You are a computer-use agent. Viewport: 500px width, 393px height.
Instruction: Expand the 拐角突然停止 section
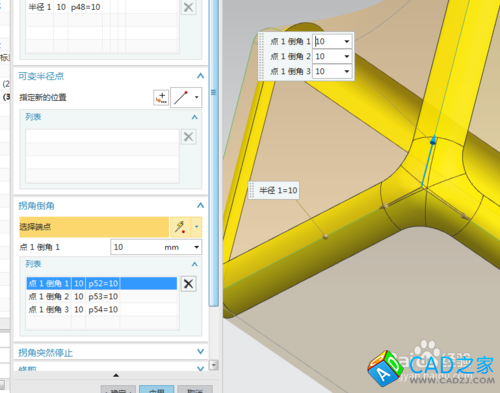(x=200, y=351)
